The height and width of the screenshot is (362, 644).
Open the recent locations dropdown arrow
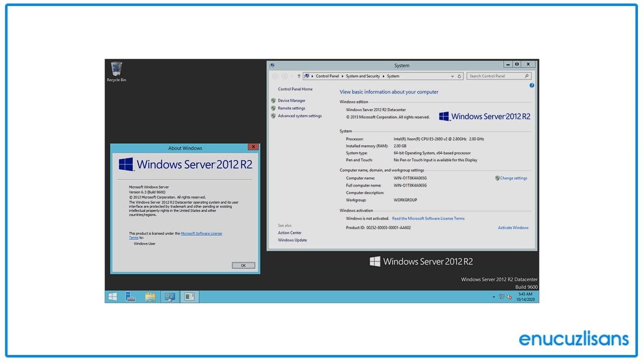[292, 76]
